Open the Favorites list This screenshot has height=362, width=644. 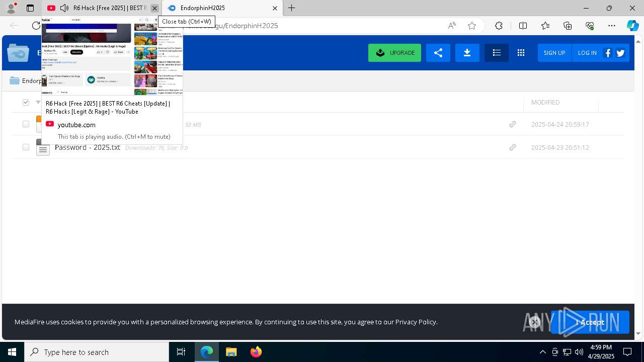click(x=545, y=26)
